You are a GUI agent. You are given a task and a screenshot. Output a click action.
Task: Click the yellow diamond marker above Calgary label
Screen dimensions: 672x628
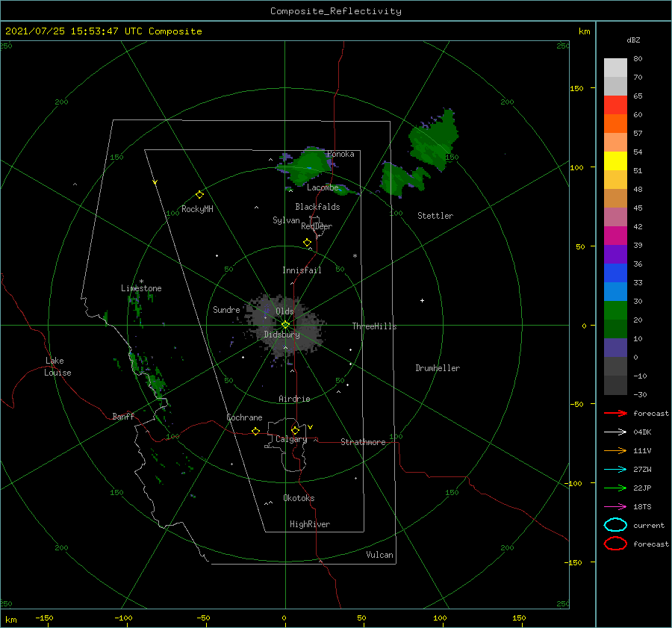[x=295, y=430]
